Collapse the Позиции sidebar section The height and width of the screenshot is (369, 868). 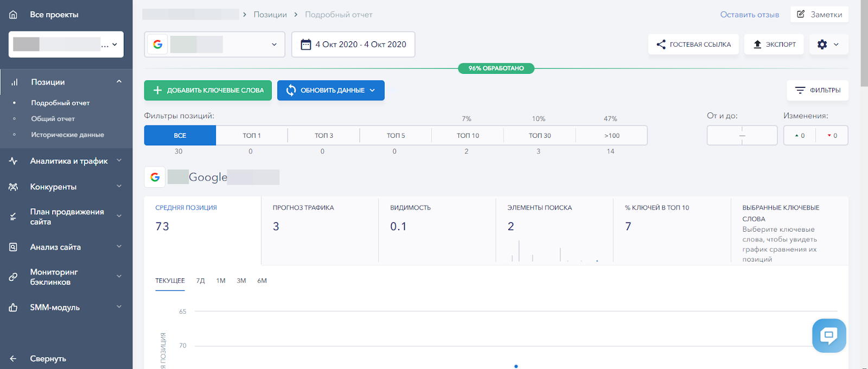(x=119, y=82)
